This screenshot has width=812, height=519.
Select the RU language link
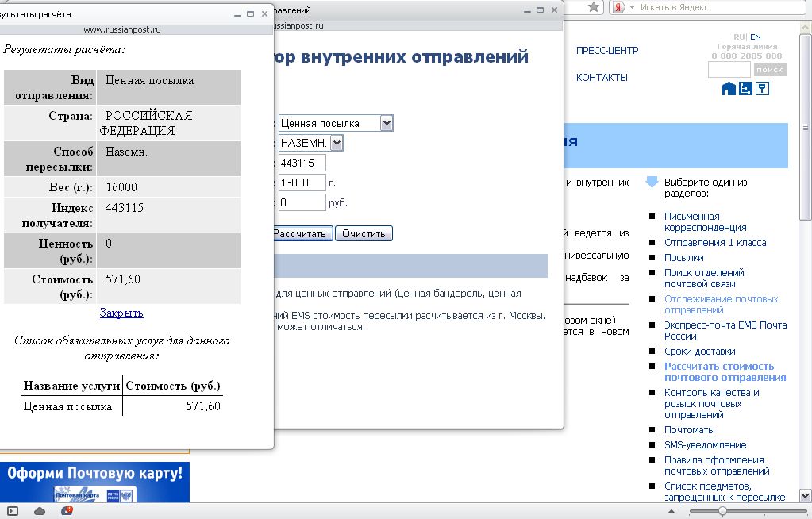(739, 37)
